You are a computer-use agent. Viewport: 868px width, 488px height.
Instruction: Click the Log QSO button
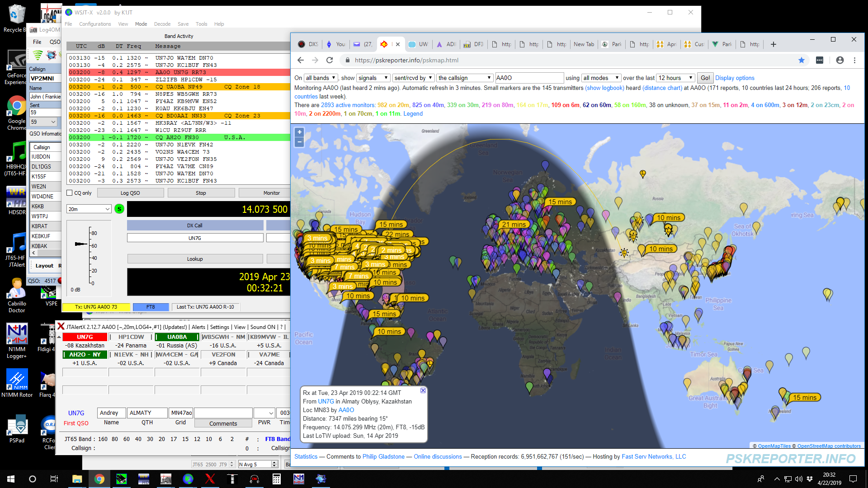tap(130, 193)
